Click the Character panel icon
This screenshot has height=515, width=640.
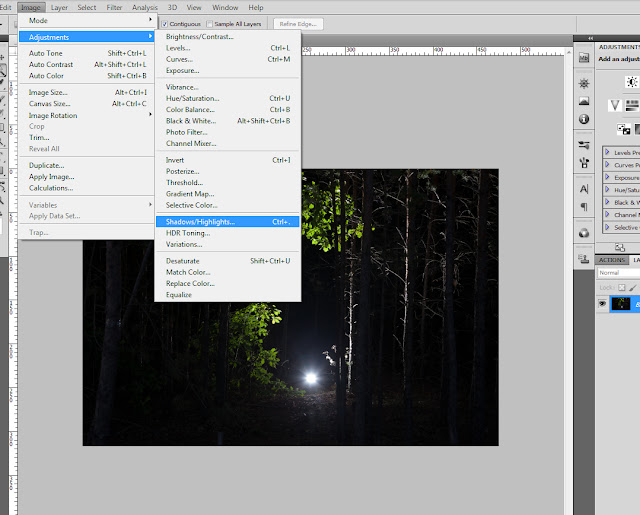[583, 189]
